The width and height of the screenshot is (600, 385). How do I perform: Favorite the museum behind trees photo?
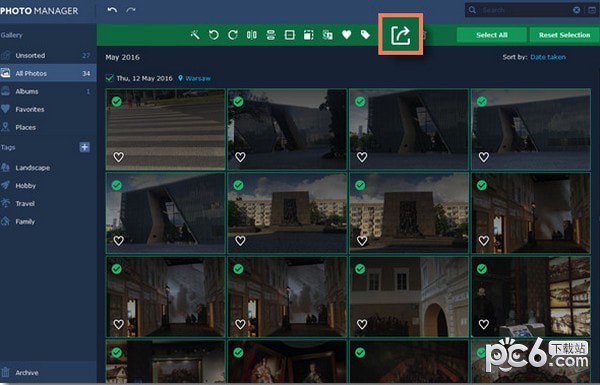(240, 157)
